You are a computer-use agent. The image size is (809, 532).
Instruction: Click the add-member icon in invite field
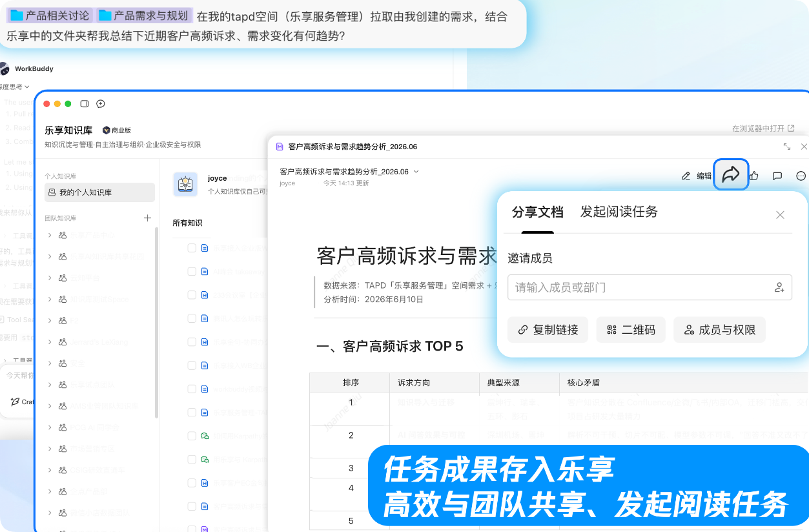pyautogui.click(x=779, y=287)
